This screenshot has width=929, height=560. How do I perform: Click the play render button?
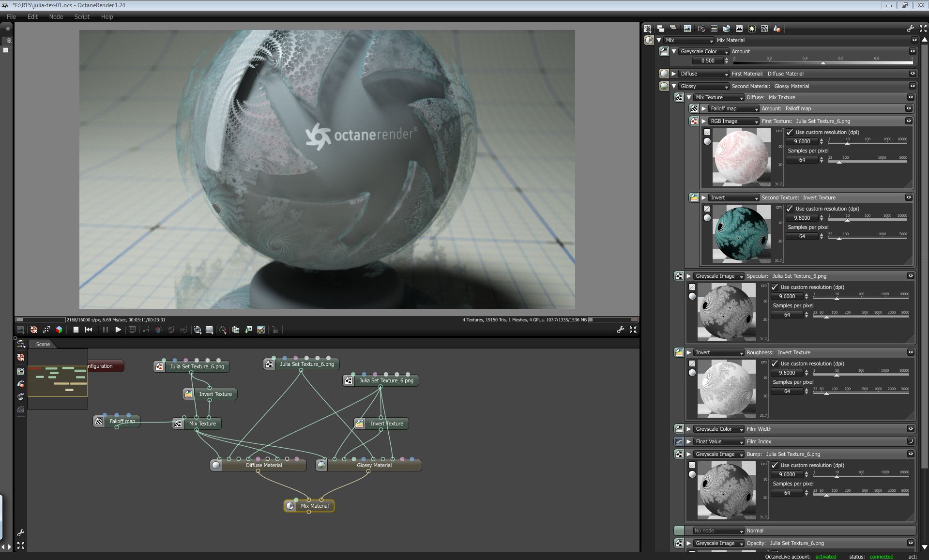(x=118, y=330)
